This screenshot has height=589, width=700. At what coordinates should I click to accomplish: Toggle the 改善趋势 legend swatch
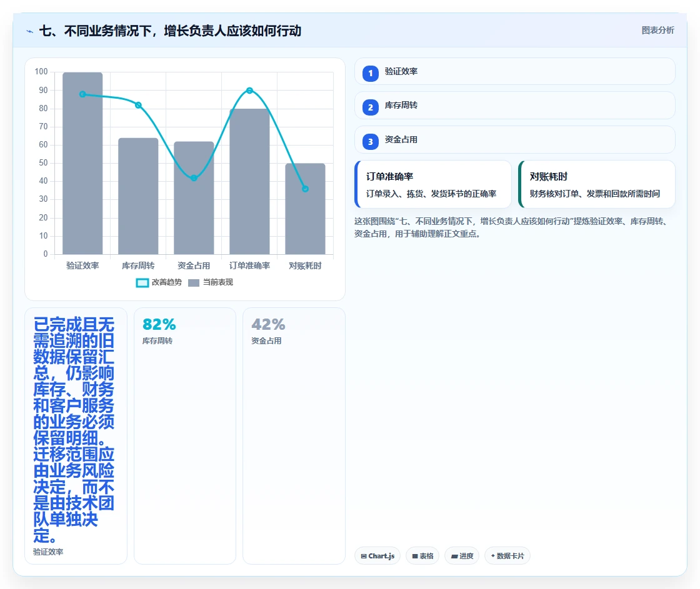(x=142, y=282)
